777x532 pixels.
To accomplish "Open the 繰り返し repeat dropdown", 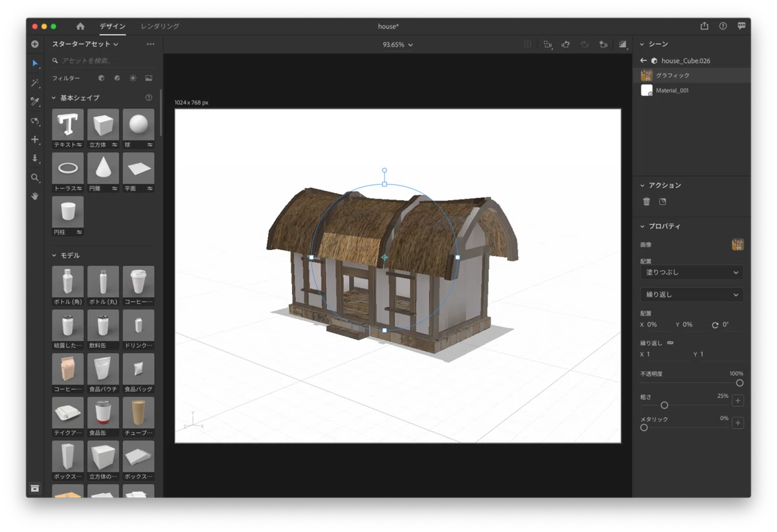I will [x=692, y=294].
